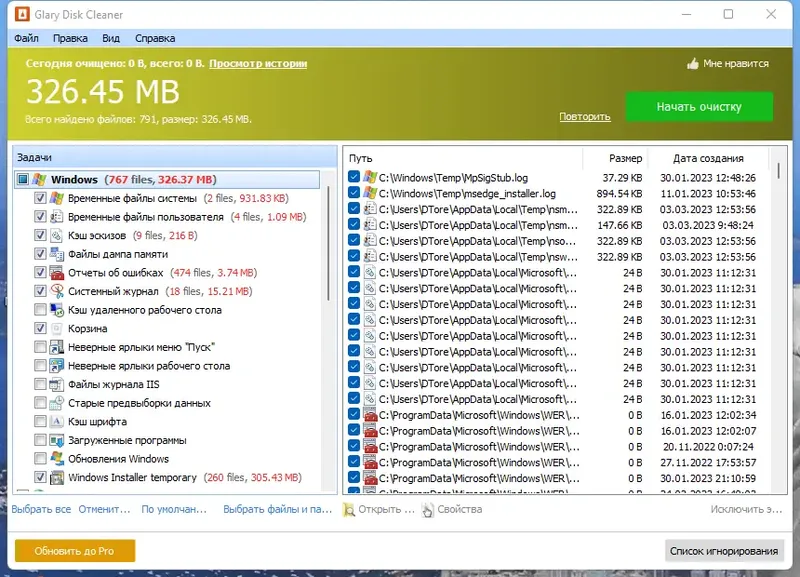Toggle the Windows group checkbox

tap(23, 180)
